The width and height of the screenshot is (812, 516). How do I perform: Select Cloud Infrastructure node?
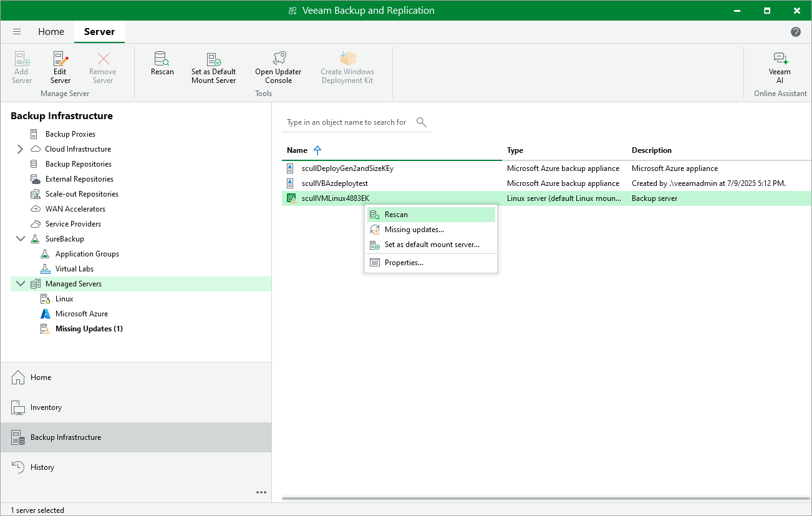pos(78,149)
